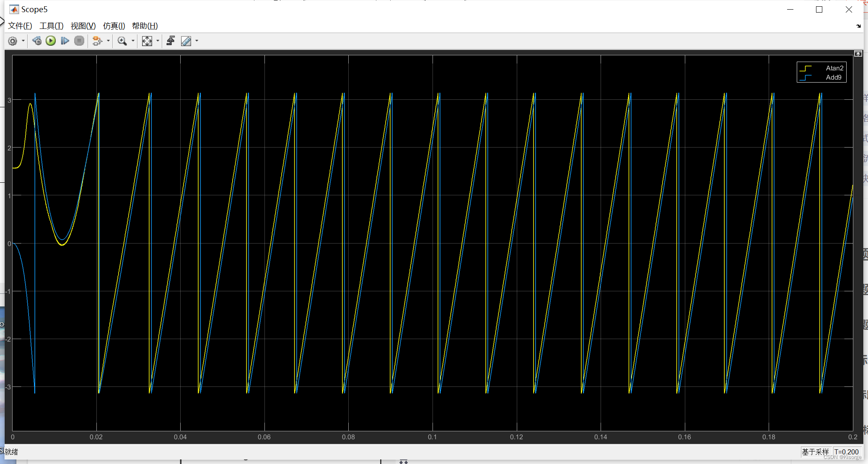
Task: Click the Scope5 window title
Action: 34,9
